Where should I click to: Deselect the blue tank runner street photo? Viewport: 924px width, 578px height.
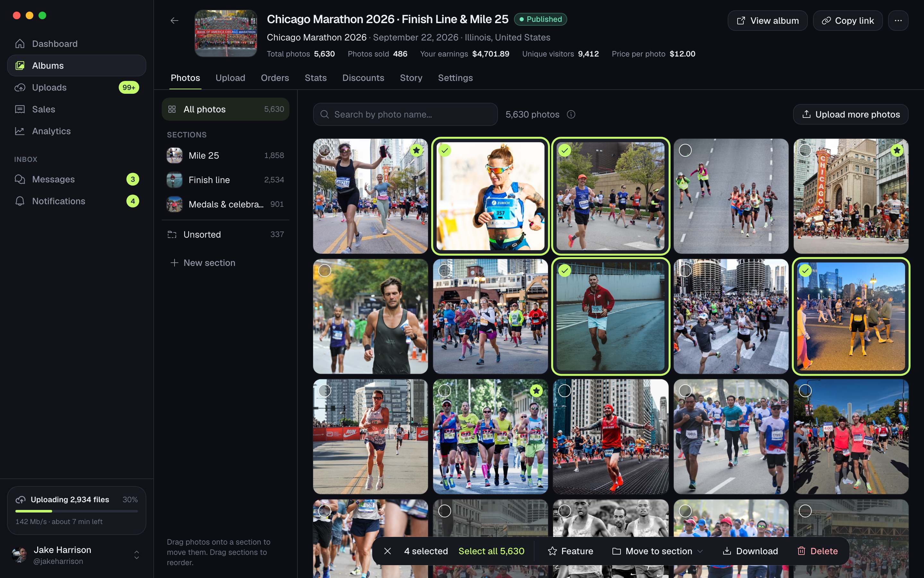pos(565,150)
